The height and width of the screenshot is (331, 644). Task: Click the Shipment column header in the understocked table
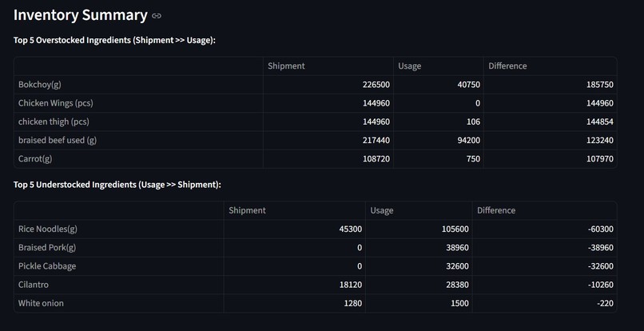click(x=295, y=210)
